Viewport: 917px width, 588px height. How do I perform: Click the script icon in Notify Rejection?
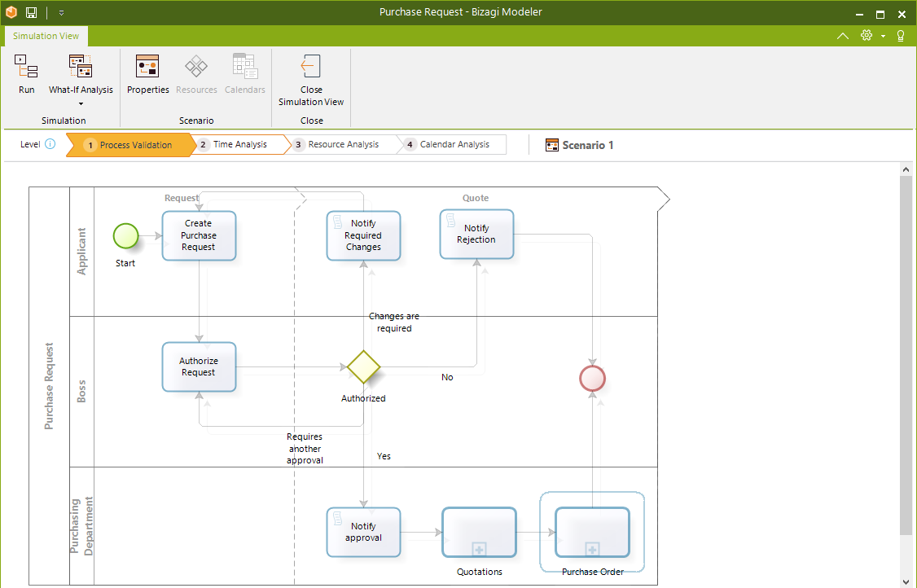click(x=451, y=220)
